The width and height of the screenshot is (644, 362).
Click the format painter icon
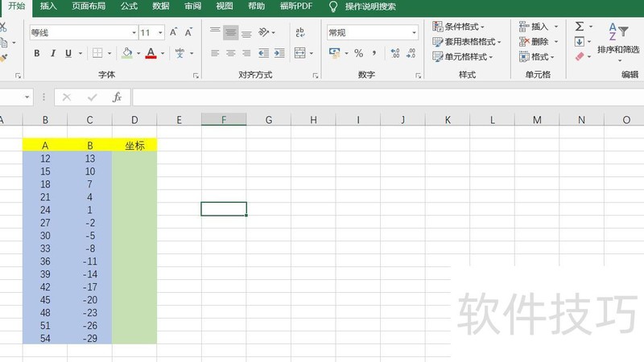coord(4,58)
